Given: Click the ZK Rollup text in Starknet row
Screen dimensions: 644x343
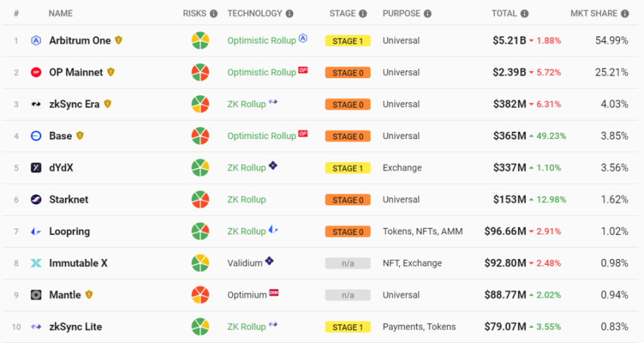Looking at the screenshot, I should [x=246, y=199].
